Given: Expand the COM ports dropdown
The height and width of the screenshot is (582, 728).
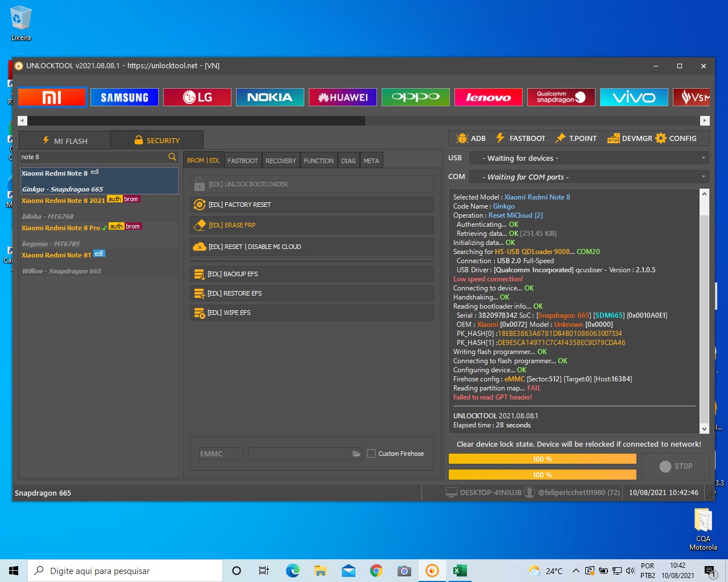Looking at the screenshot, I should click(x=588, y=177).
